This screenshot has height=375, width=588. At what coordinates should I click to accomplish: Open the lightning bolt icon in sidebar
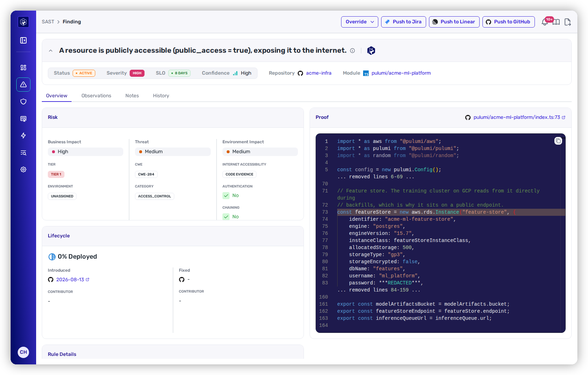[x=23, y=135]
